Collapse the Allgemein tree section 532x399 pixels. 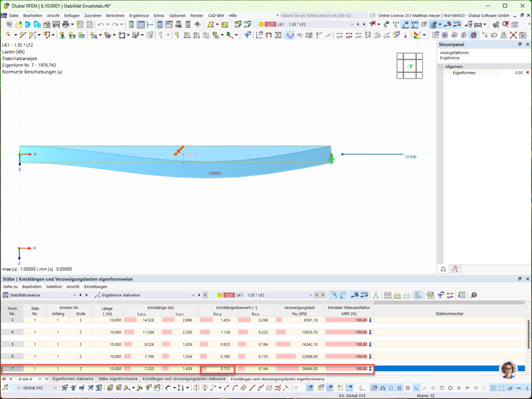tap(440, 66)
